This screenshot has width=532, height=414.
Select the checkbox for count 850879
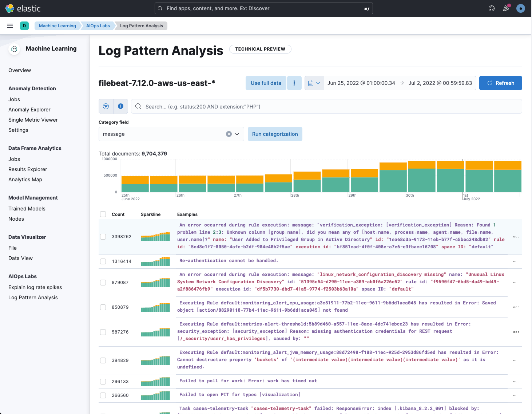click(103, 307)
